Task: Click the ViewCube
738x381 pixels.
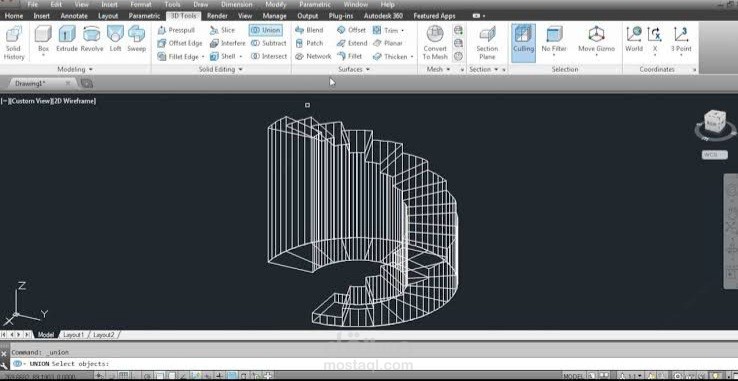Action: coord(715,123)
